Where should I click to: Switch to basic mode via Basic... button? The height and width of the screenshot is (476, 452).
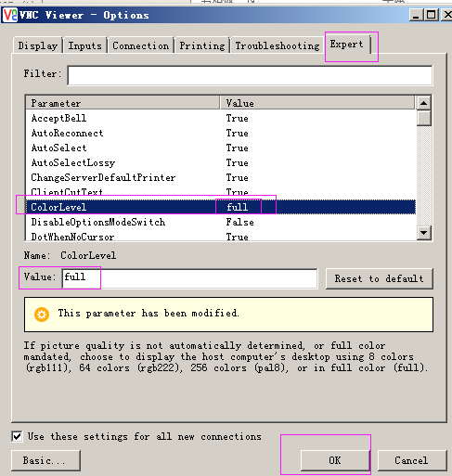pos(45,460)
